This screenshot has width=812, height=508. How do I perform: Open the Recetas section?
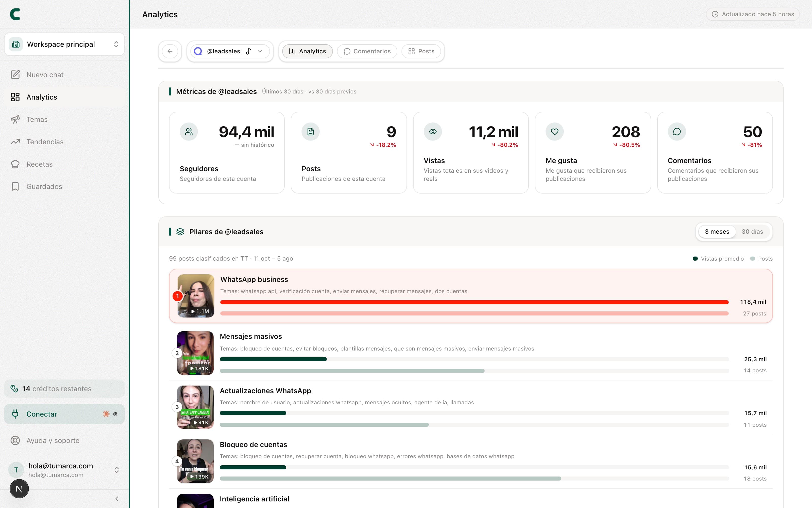[x=64, y=164]
